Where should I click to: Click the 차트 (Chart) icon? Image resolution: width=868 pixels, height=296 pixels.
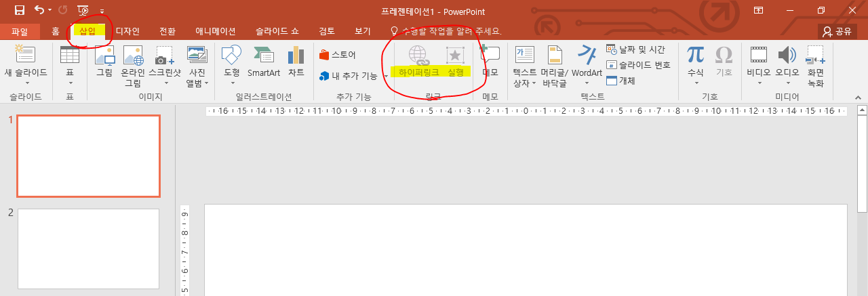coord(296,61)
